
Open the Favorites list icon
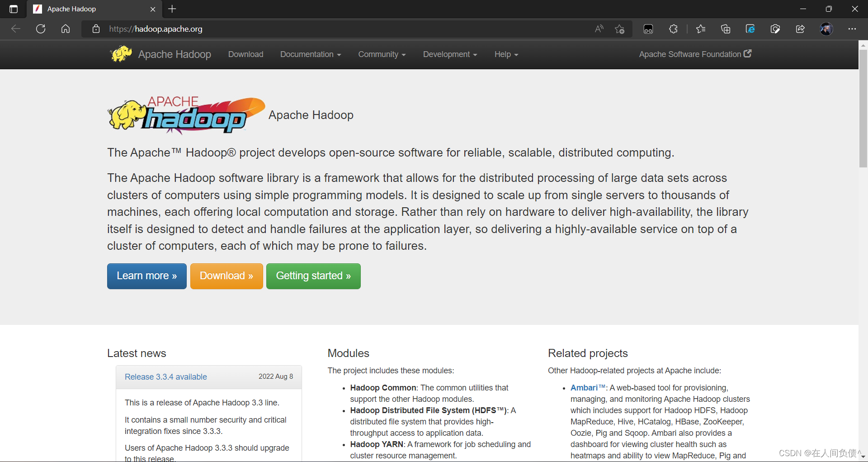(x=701, y=29)
